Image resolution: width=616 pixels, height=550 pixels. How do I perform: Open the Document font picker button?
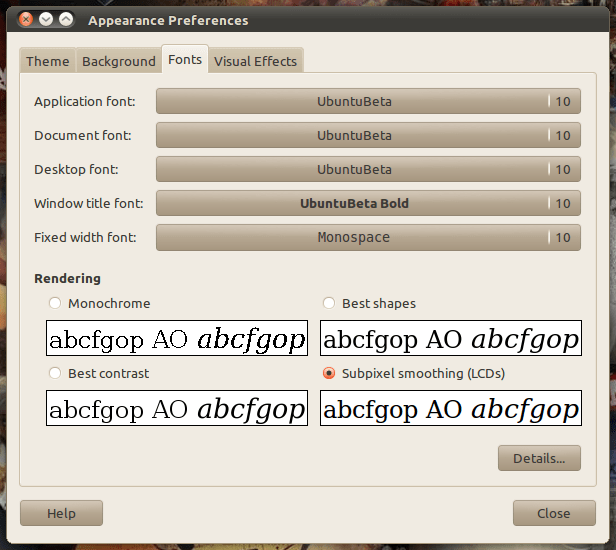(x=368, y=135)
